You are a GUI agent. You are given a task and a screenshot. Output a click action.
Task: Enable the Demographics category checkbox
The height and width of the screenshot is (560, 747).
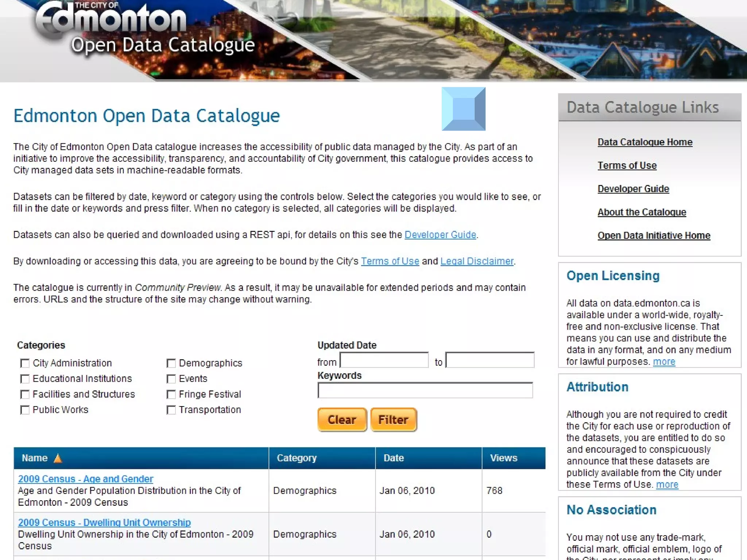tap(171, 363)
